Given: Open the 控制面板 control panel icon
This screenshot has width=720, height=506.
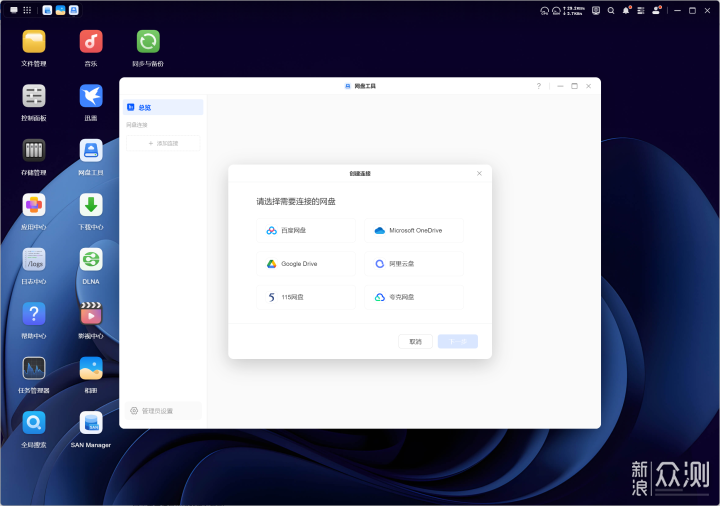Looking at the screenshot, I should point(34,96).
